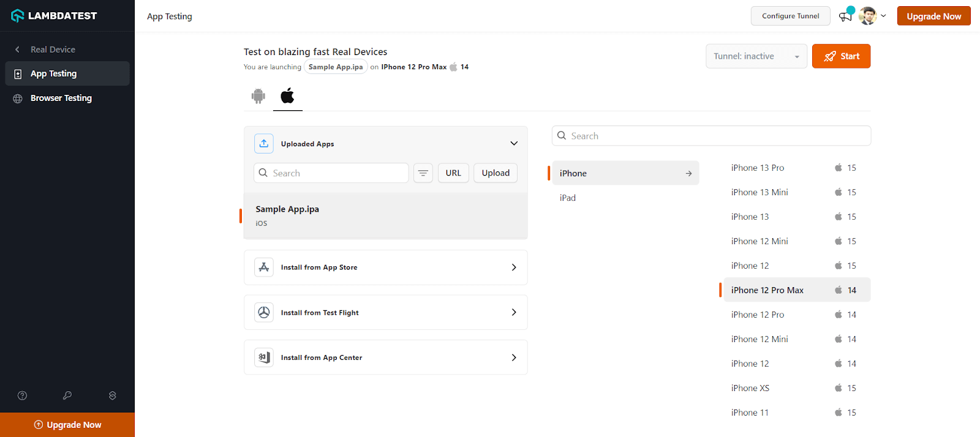Click the filter icon beside app search
Image resolution: width=980 pixels, height=437 pixels.
[423, 173]
